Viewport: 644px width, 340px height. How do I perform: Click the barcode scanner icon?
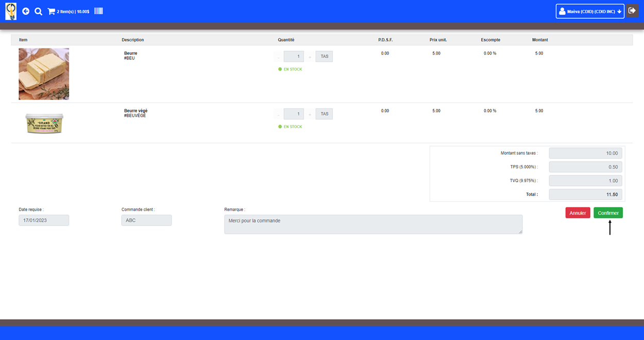[98, 11]
